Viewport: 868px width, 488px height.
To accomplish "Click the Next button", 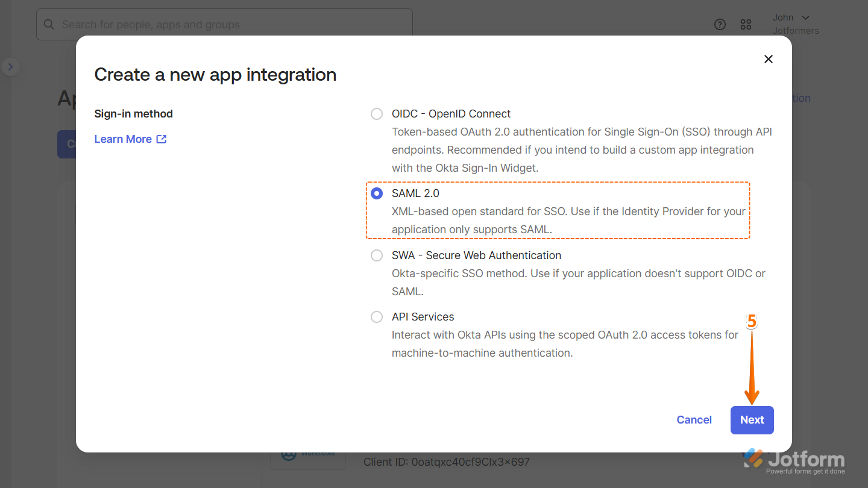I will (x=752, y=420).
